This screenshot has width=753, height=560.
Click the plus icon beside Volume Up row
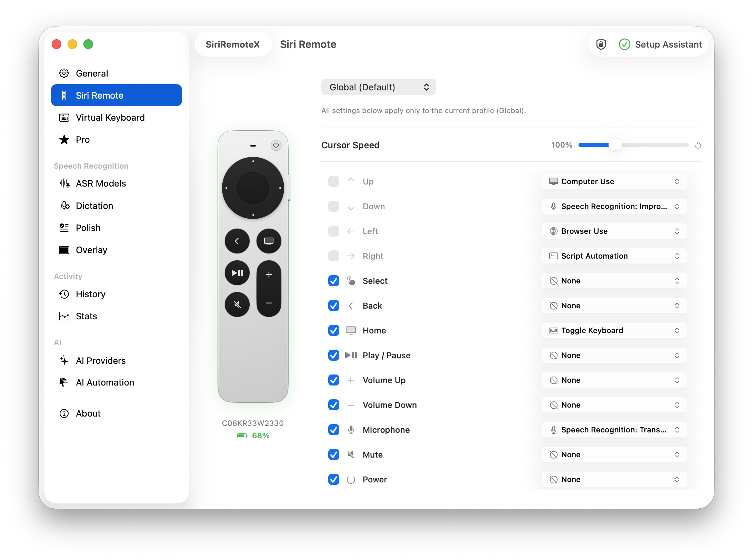click(x=351, y=380)
